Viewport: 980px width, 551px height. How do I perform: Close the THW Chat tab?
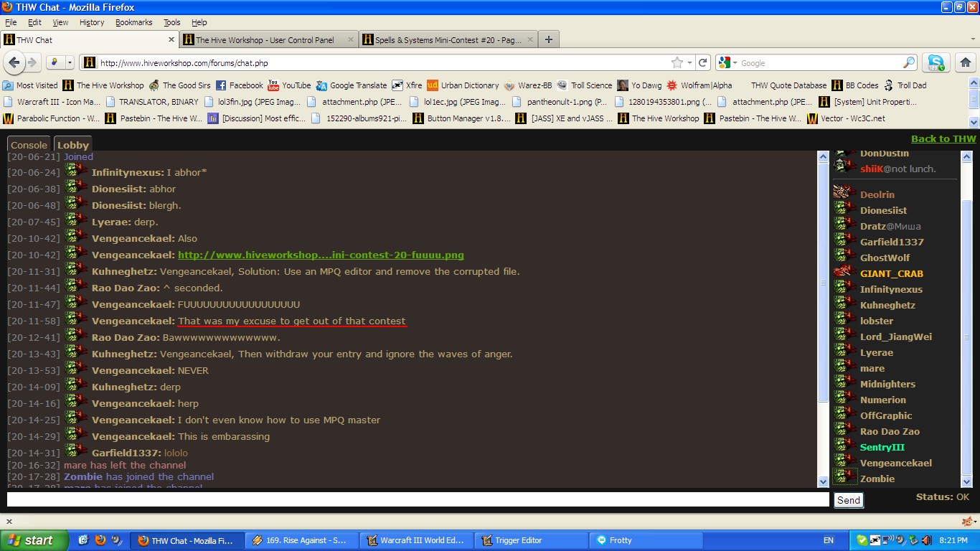coord(171,40)
